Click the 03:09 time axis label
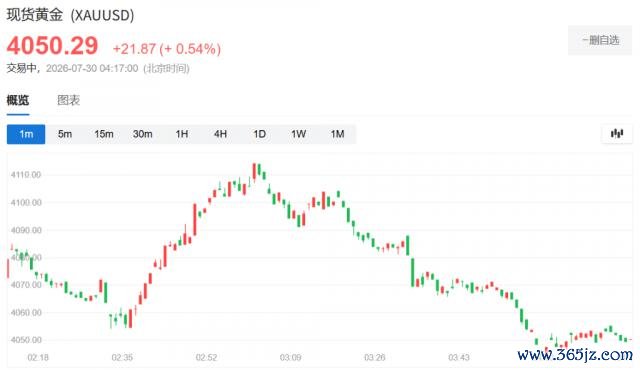Image resolution: width=640 pixels, height=370 pixels. tap(290, 358)
